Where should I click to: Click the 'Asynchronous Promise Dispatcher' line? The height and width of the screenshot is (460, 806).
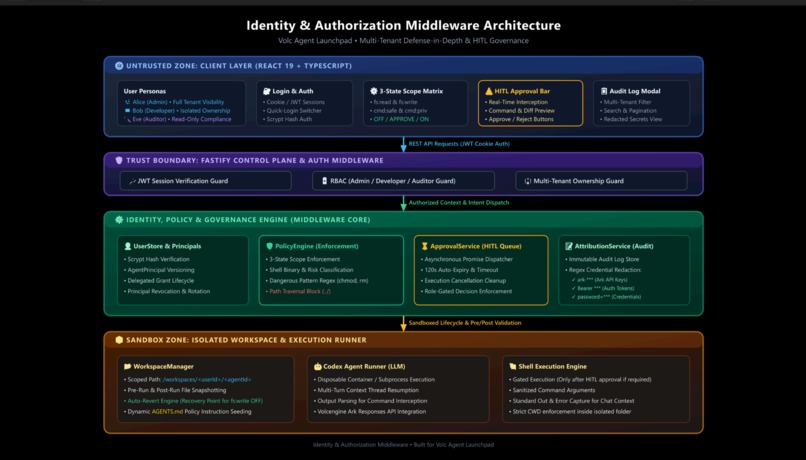(x=467, y=259)
